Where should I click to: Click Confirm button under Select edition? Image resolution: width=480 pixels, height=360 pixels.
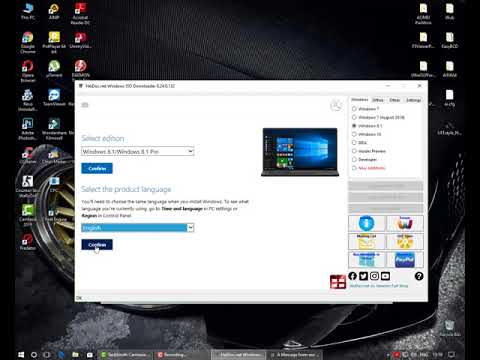97,168
